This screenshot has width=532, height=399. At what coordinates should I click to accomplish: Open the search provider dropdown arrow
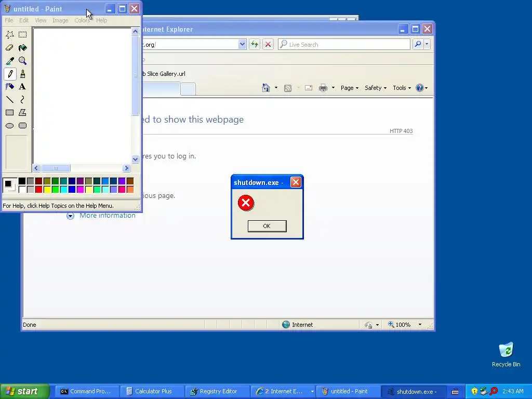427,44
